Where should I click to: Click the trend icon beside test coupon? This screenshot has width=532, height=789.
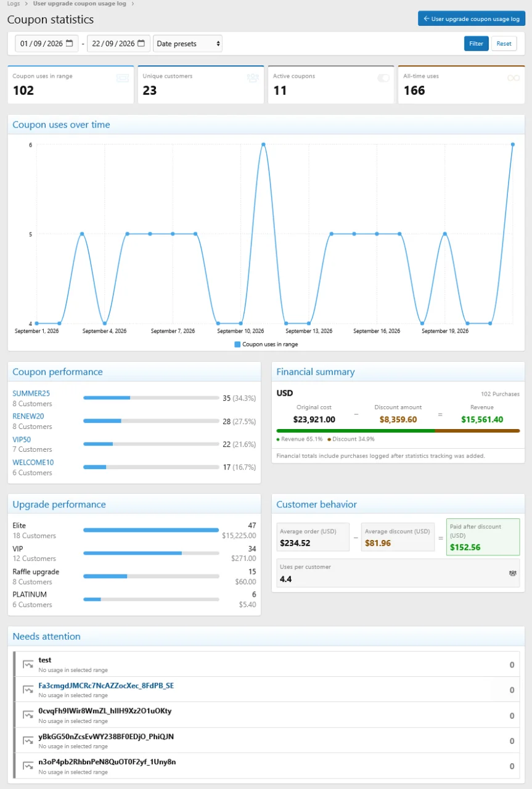pyautogui.click(x=28, y=664)
